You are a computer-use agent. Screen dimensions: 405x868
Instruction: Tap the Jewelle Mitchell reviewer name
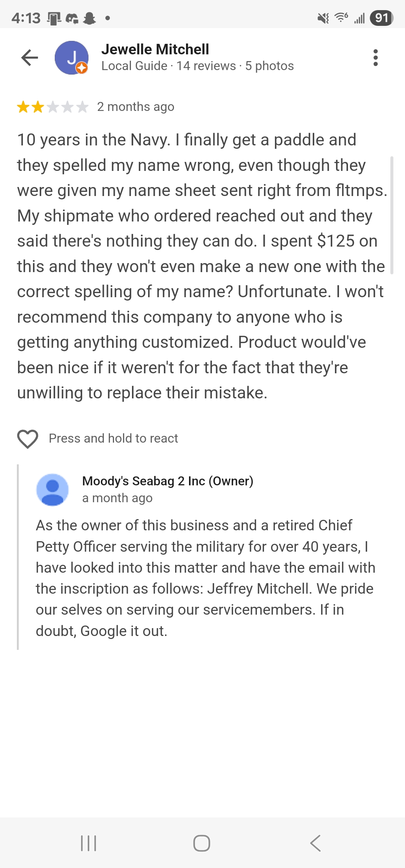pos(155,49)
